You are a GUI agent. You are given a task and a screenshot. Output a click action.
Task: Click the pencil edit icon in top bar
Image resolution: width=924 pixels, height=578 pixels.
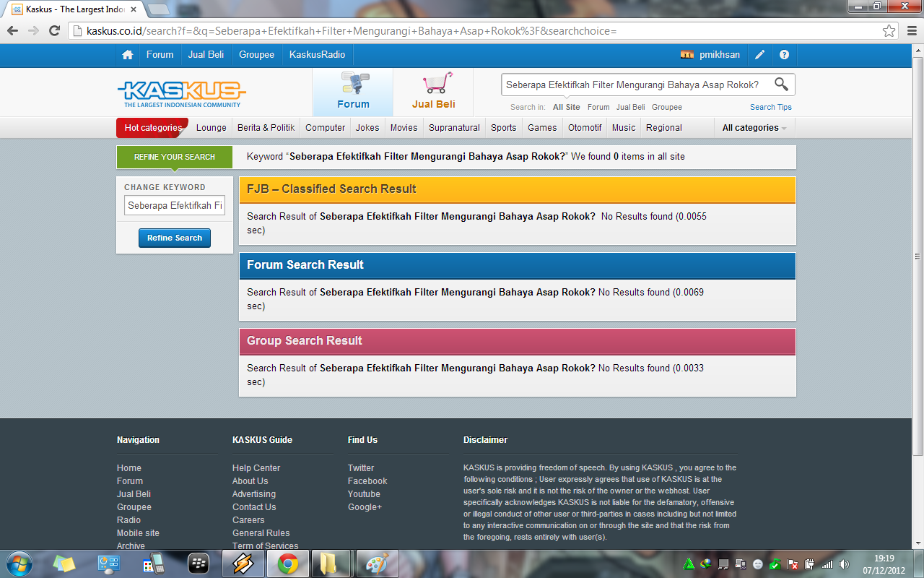760,55
